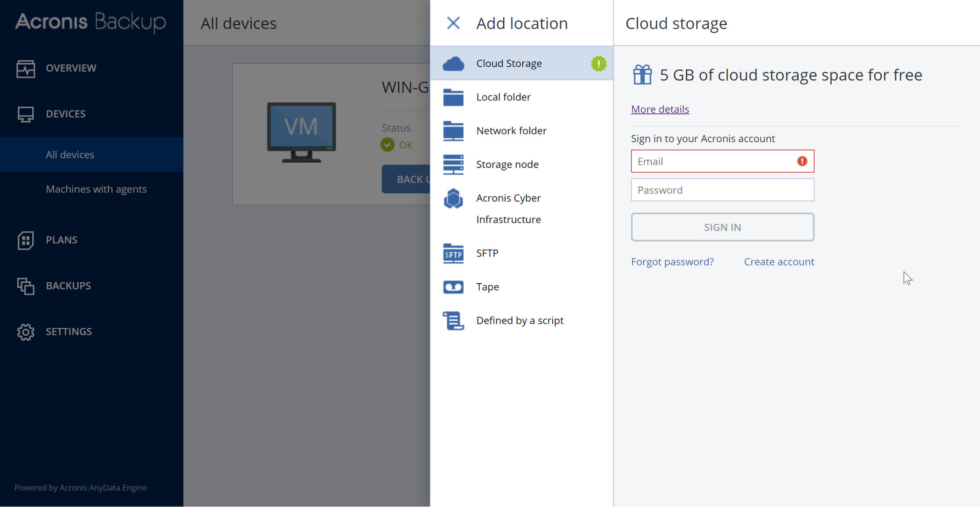
Task: Click the gift icon beside 5 GB offer
Action: (x=642, y=75)
